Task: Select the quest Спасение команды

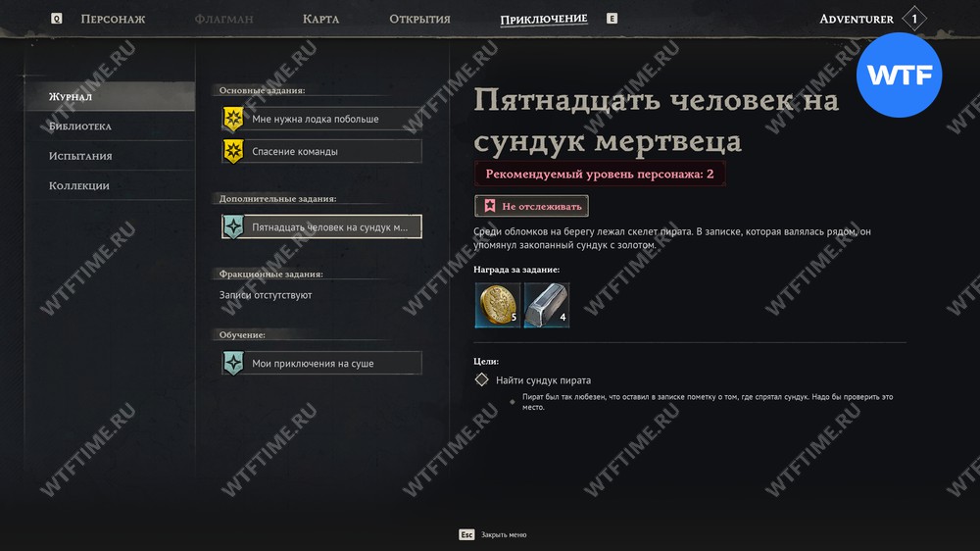Action: pyautogui.click(x=321, y=151)
